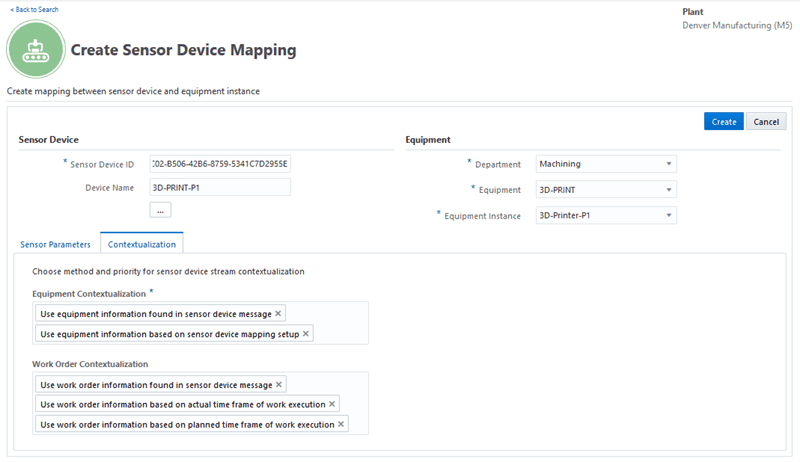
Task: Focus the Sensor Device ID field
Action: (x=220, y=164)
